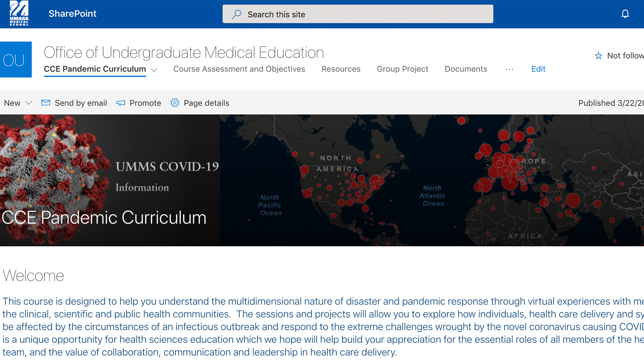Screen dimensions: 644x362
Task: Click the UMass Medical School logo
Action: (19, 13)
